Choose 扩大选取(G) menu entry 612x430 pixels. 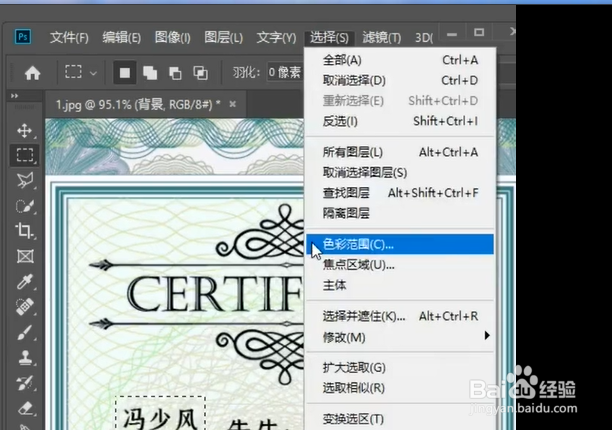[400, 368]
